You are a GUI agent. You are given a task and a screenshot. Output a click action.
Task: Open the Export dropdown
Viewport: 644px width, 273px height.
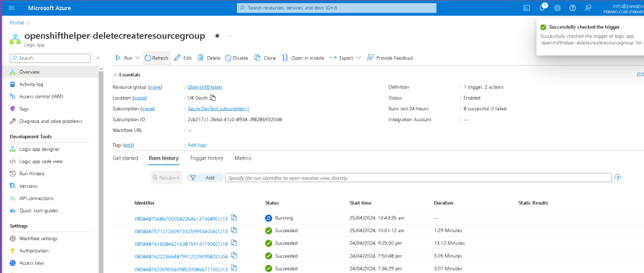click(x=345, y=58)
